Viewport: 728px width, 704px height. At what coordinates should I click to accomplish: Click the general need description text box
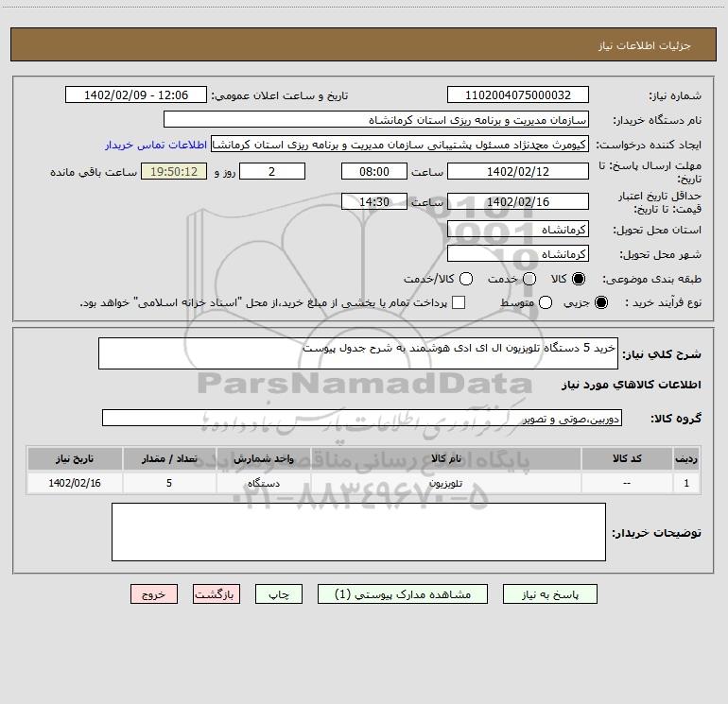358,353
